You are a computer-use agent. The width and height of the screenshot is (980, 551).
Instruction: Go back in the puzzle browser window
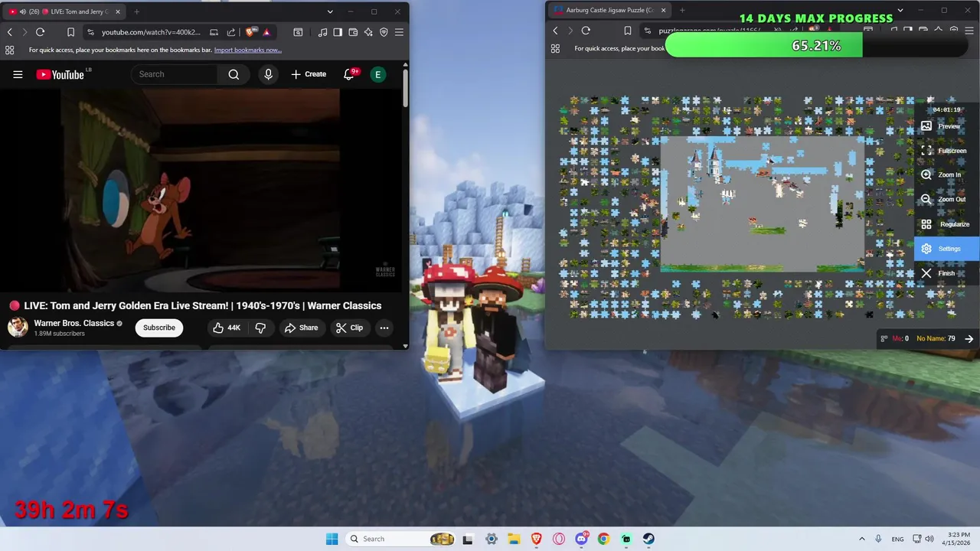[555, 31]
